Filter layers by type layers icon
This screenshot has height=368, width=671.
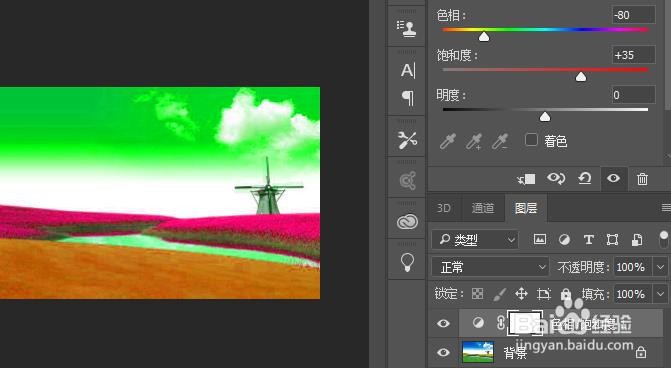tap(588, 240)
